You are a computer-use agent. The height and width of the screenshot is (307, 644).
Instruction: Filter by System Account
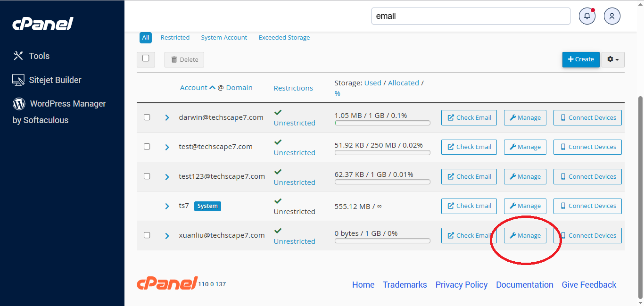[224, 37]
